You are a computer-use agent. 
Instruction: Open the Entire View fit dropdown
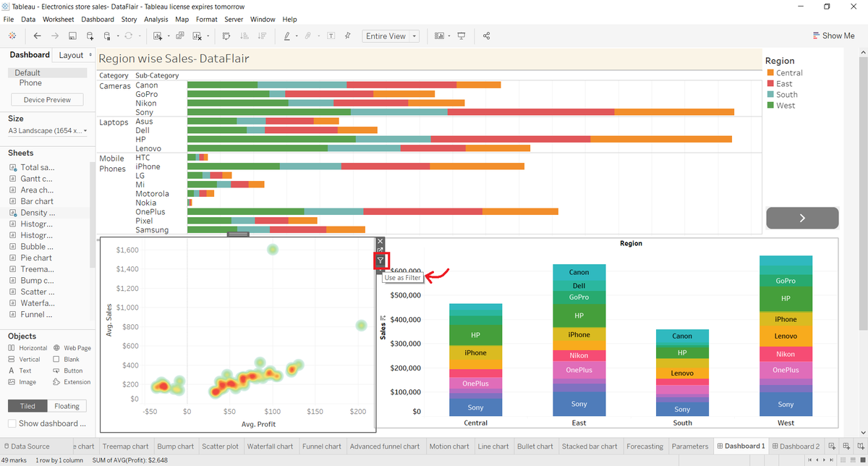(x=391, y=35)
